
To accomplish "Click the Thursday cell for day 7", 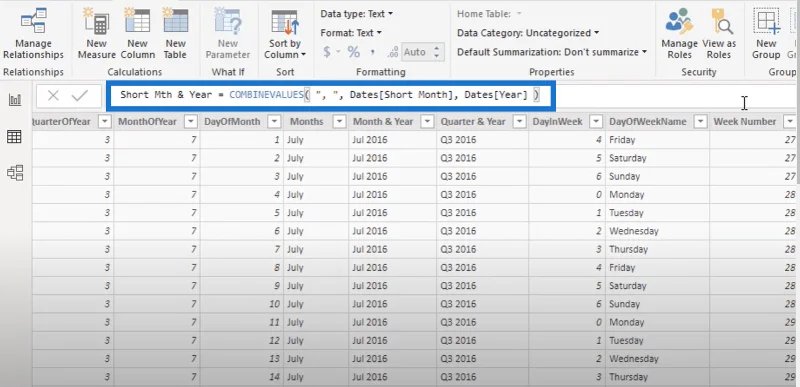I will (x=657, y=249).
